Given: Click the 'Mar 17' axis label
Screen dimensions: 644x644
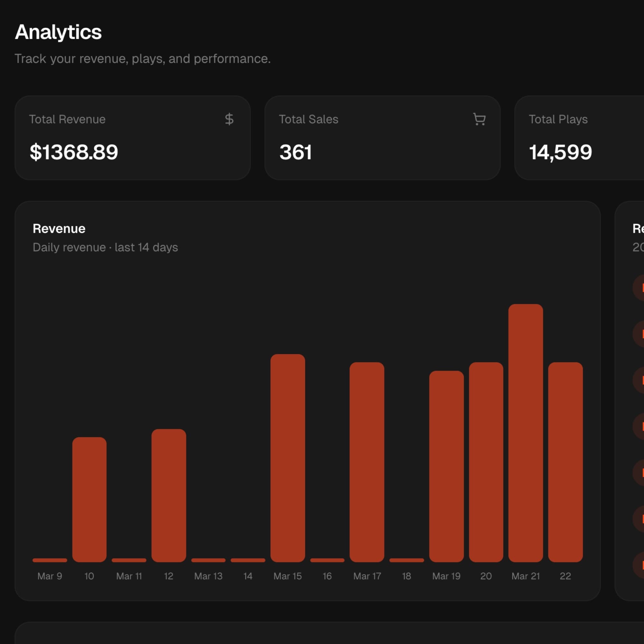Looking at the screenshot, I should click(x=367, y=576).
